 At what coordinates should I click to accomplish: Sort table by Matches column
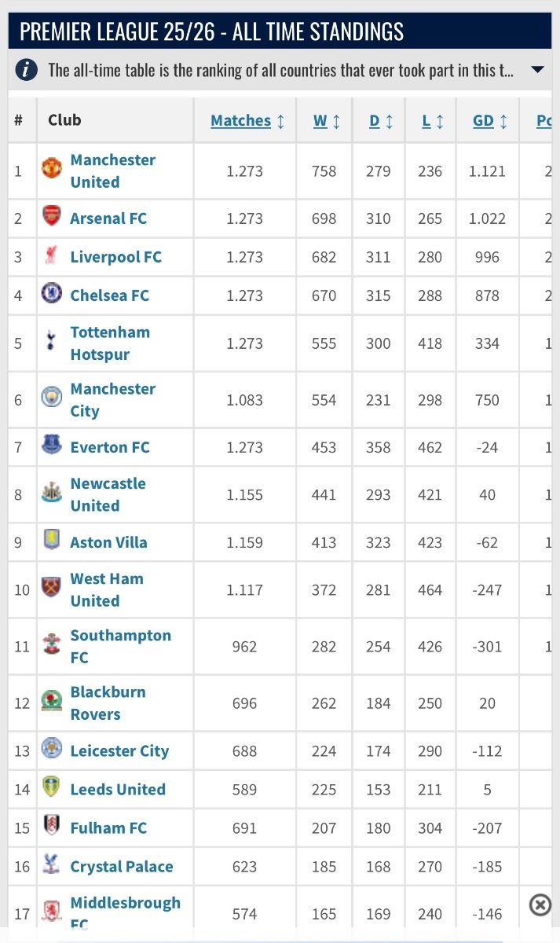(x=241, y=120)
